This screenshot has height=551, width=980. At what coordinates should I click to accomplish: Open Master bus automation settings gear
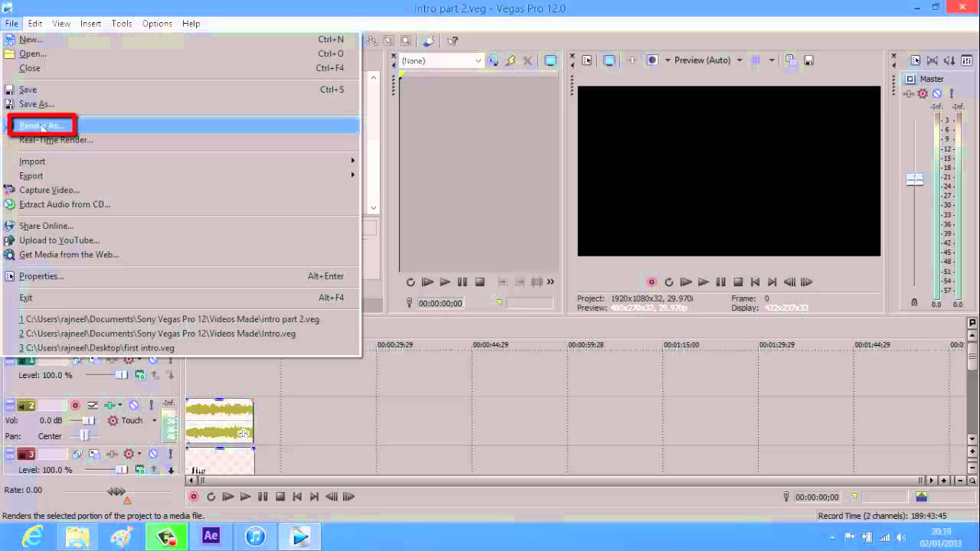tap(923, 94)
